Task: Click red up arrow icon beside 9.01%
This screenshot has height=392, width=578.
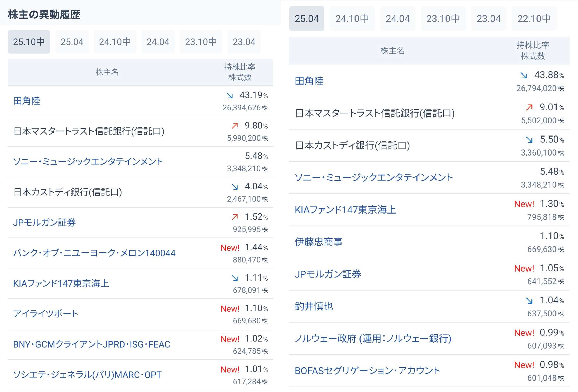Action: [529, 107]
